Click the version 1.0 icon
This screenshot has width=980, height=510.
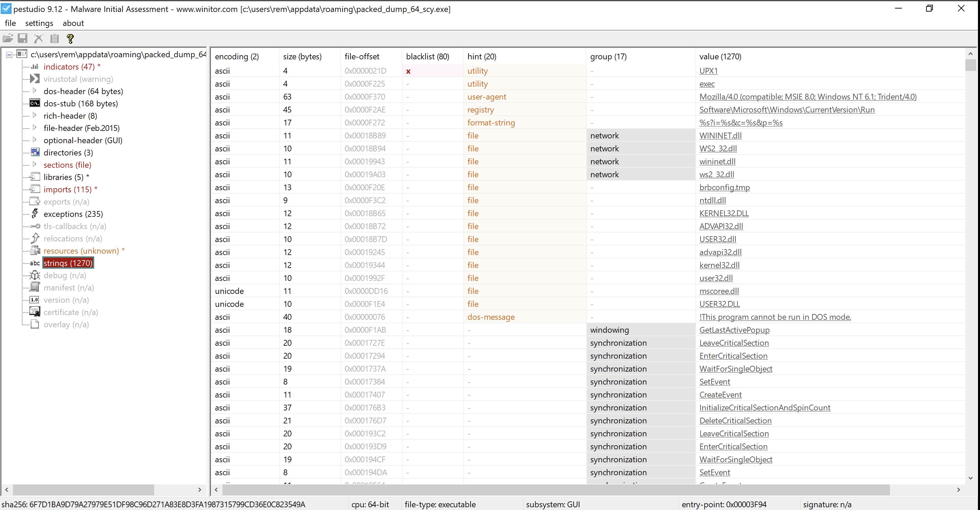coord(34,300)
